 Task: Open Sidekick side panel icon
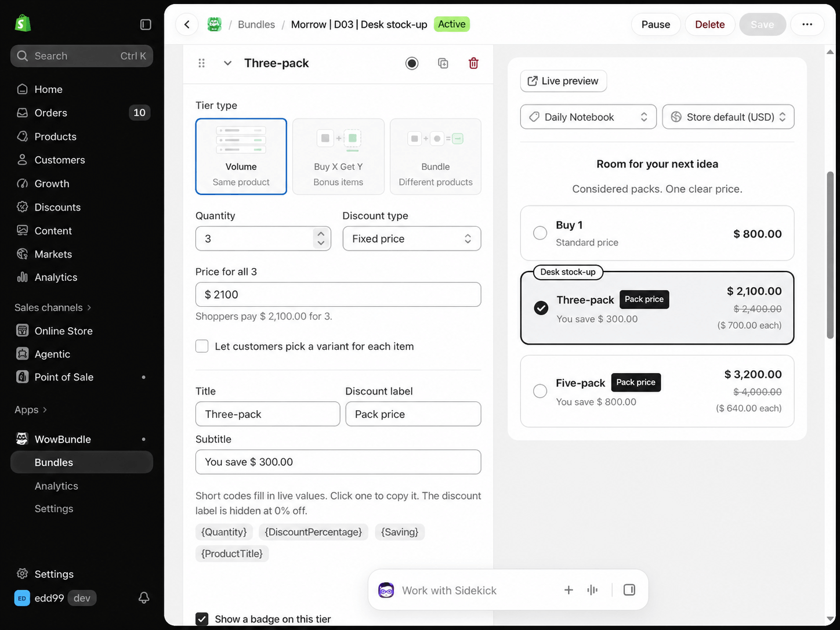point(629,590)
